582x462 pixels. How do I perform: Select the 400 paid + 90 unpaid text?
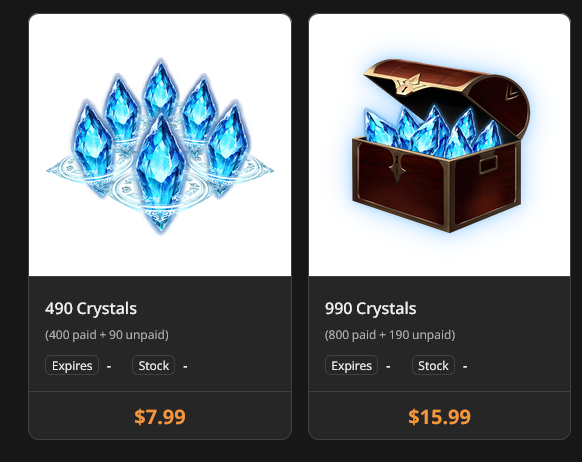click(107, 335)
